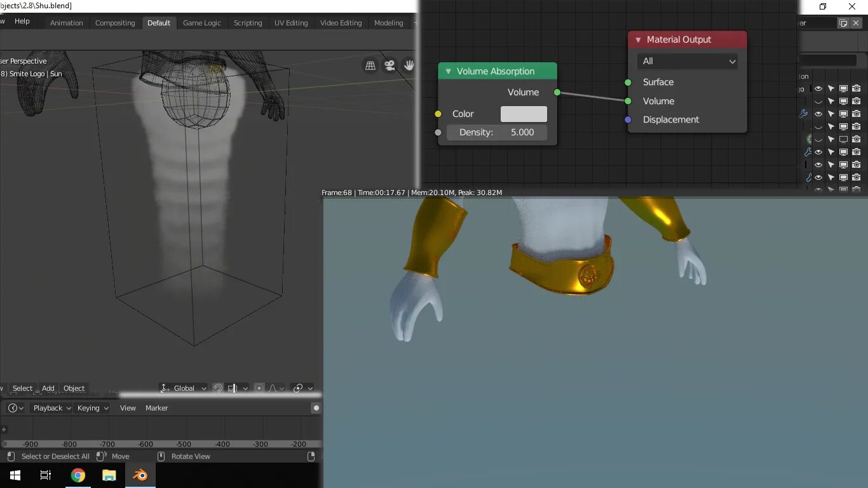Open Task View from the taskbar
868x488 pixels.
46,475
